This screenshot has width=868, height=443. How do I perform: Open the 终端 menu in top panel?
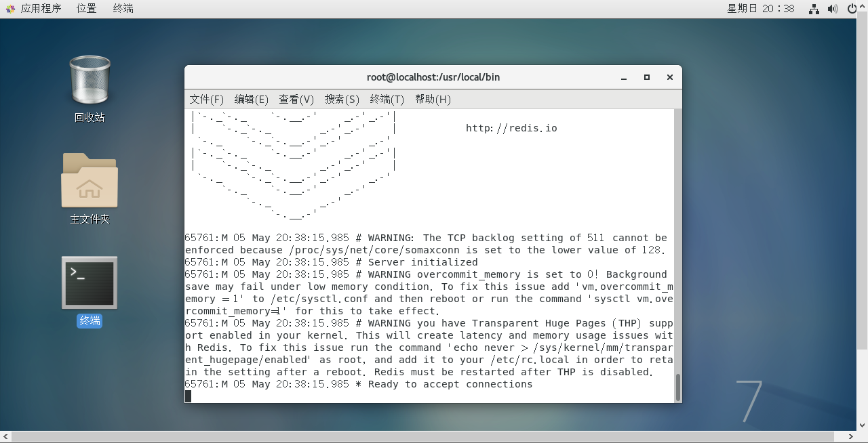point(123,9)
